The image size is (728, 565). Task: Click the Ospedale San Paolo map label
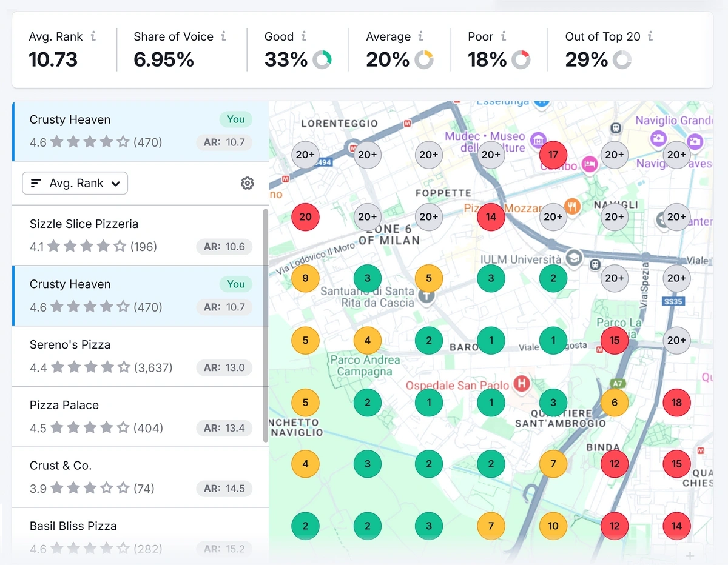coord(457,386)
